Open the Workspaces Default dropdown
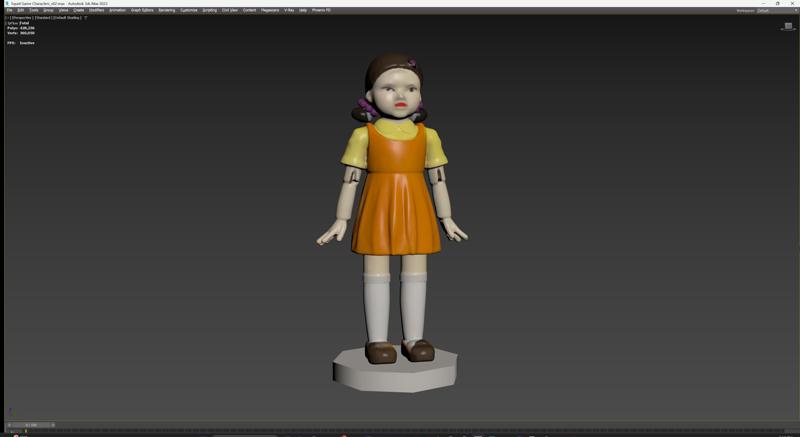800x437 pixels. coord(776,11)
